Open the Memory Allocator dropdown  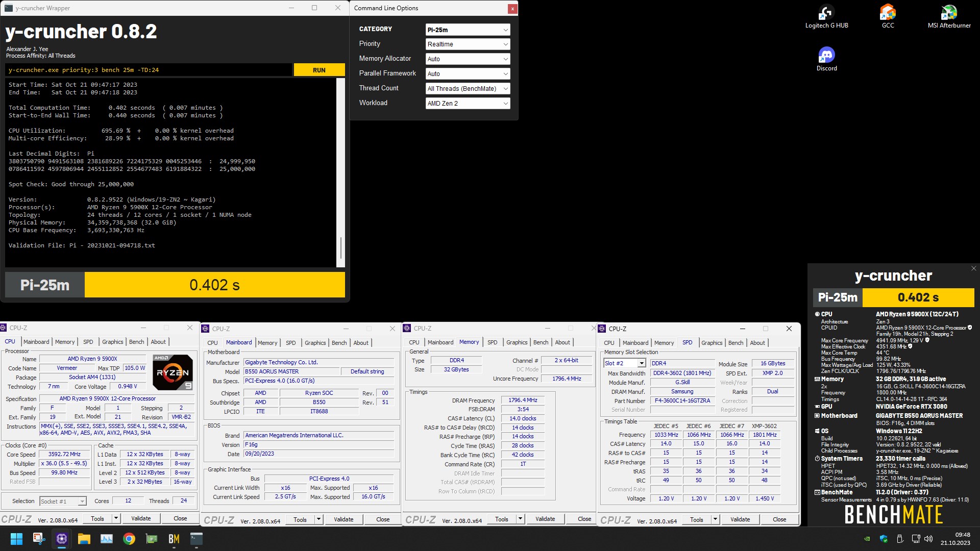pyautogui.click(x=468, y=59)
